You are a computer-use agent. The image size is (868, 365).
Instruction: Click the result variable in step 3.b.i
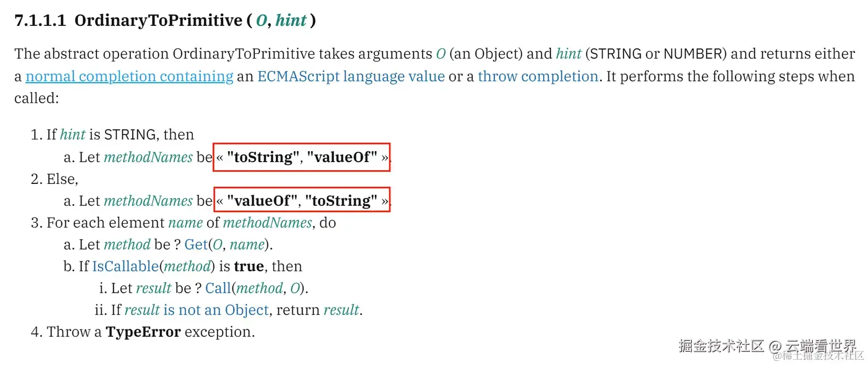[x=153, y=288]
